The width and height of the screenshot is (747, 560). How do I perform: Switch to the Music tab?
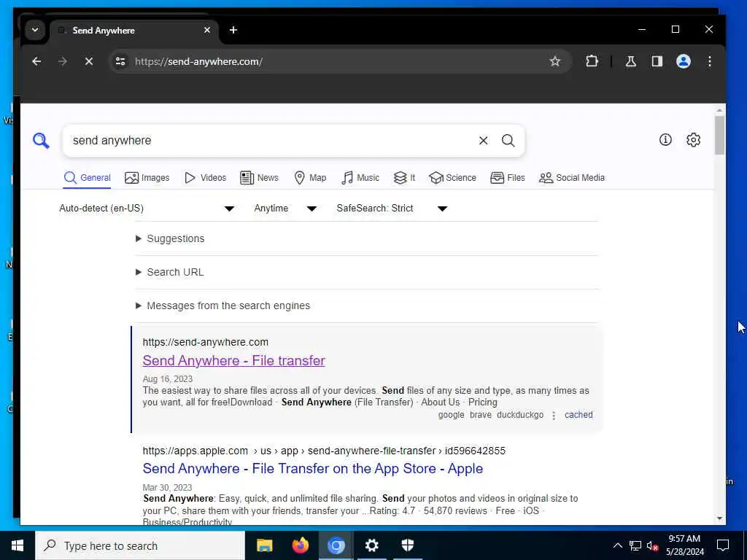(360, 178)
